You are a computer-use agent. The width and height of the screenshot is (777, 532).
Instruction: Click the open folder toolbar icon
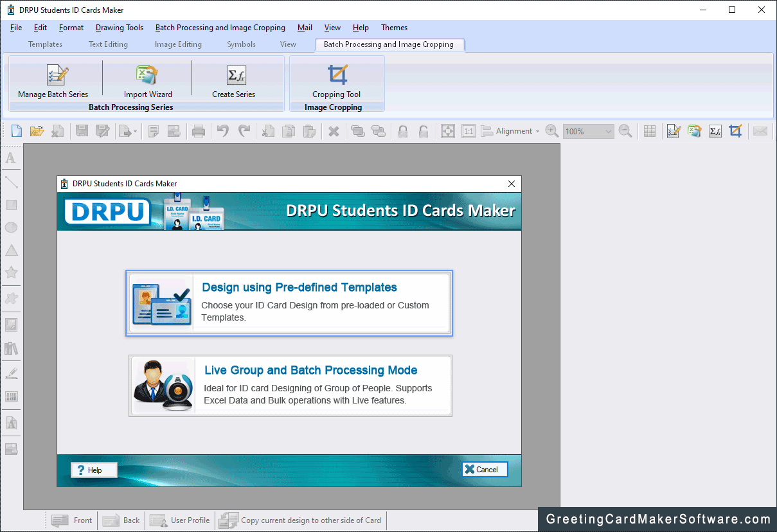pos(37,131)
